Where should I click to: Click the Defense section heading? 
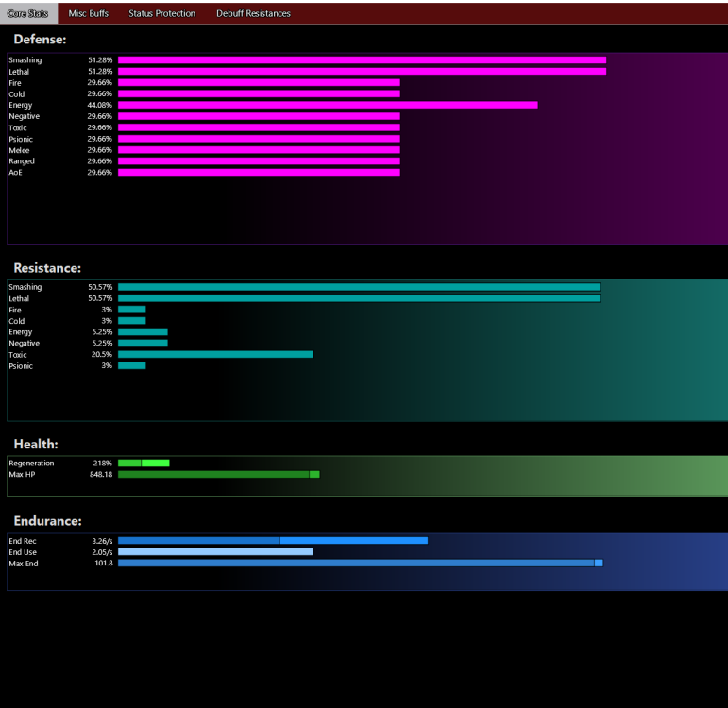tap(40, 40)
